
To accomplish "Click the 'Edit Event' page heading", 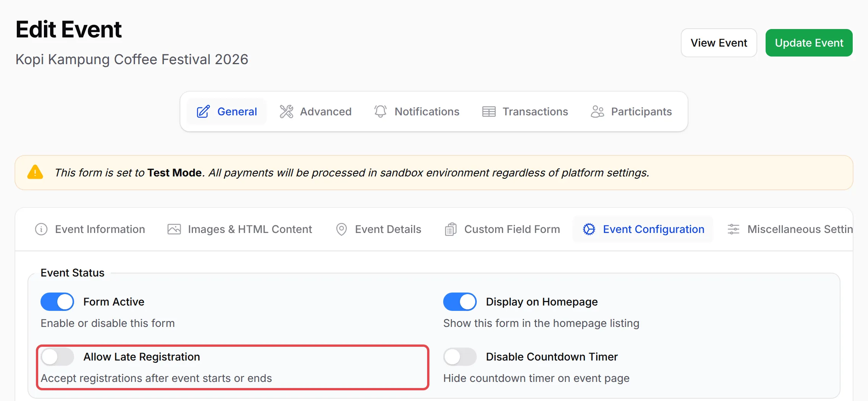I will click(69, 29).
